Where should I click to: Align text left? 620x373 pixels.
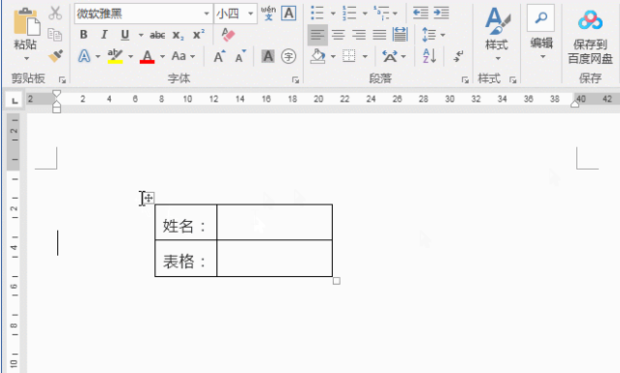point(318,35)
